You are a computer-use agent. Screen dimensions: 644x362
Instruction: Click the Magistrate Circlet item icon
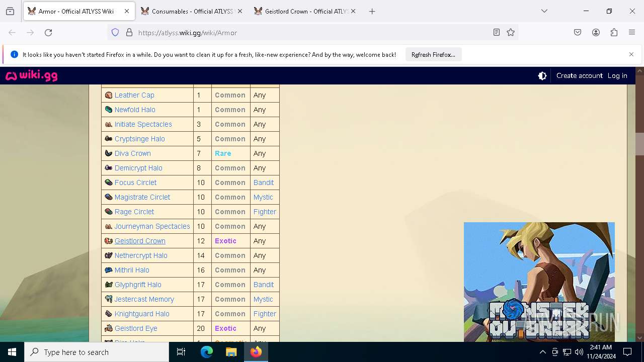click(109, 197)
